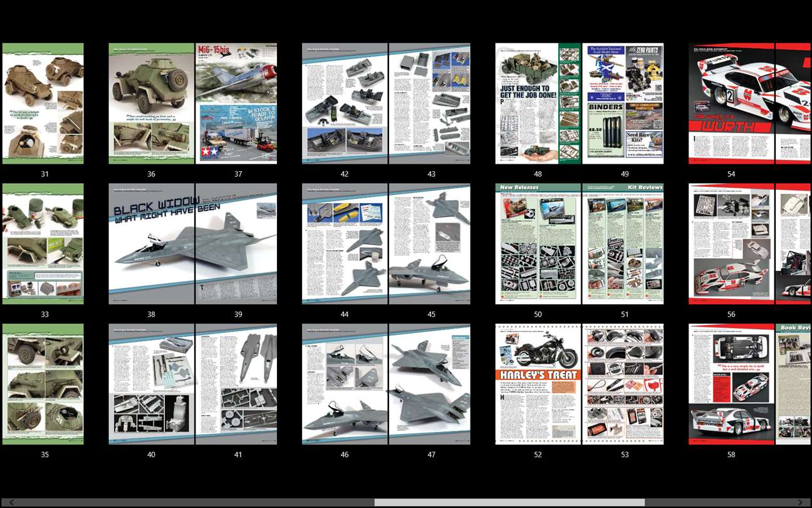Open page 33 thumbnail with paint pots

43,244
